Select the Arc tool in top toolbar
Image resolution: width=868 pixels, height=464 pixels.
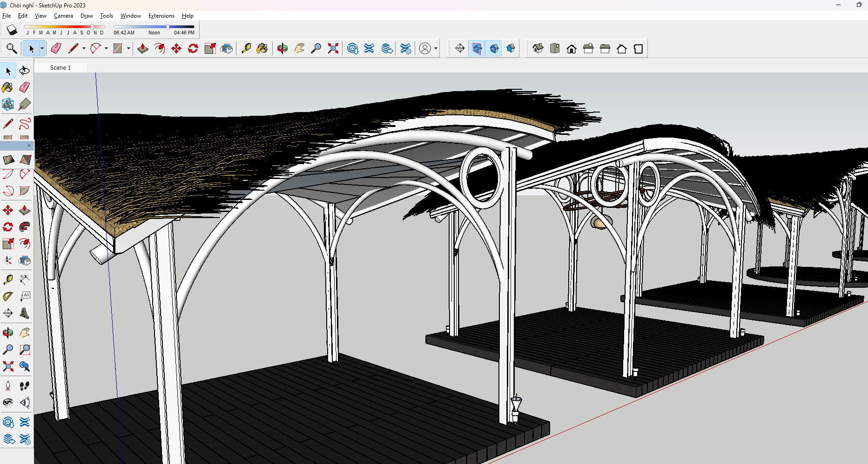[95, 48]
